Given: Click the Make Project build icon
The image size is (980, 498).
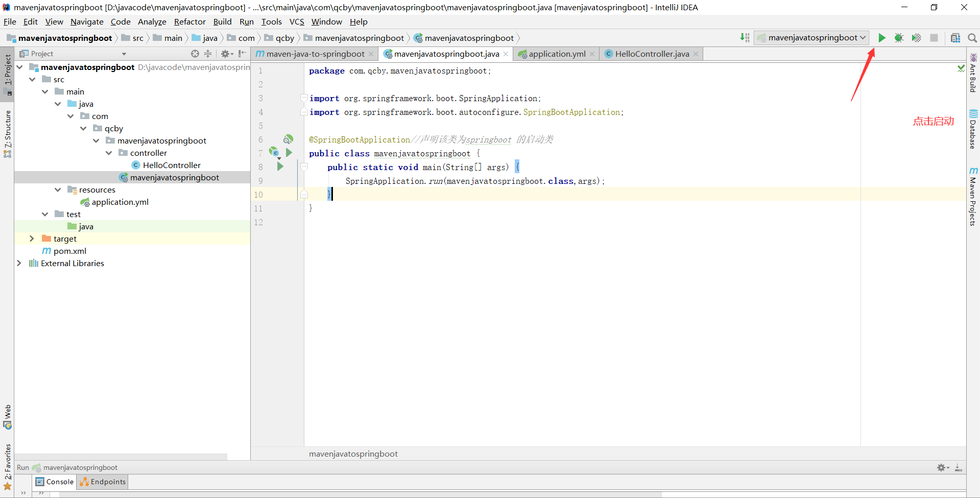Looking at the screenshot, I should click(x=745, y=38).
